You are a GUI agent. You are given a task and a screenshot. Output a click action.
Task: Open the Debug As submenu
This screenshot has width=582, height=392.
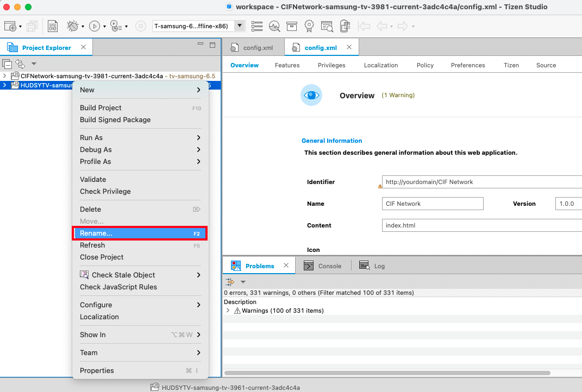140,149
